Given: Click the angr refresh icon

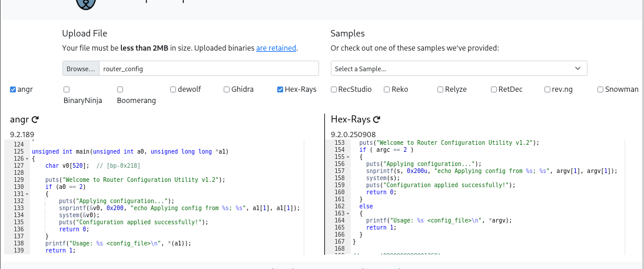Looking at the screenshot, I should click(35, 120).
